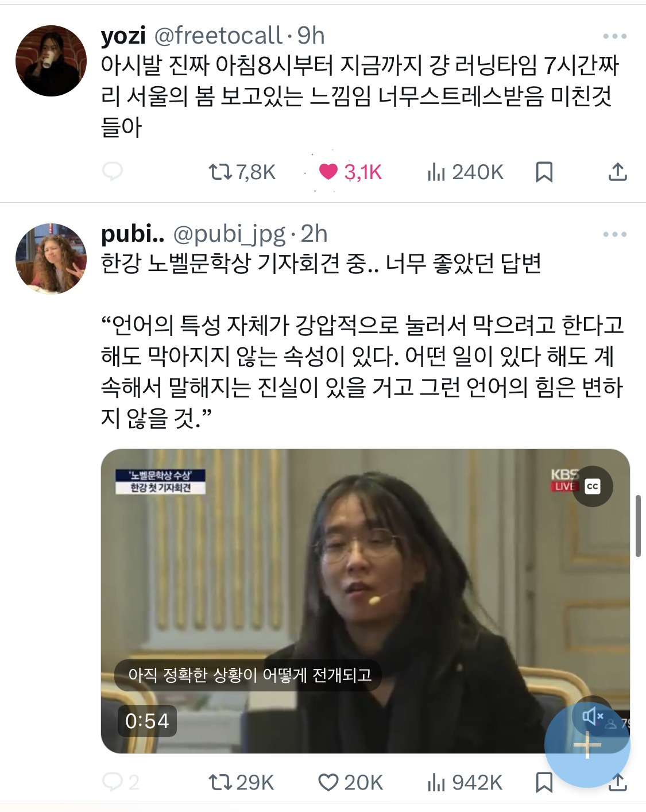
Task: Reply to pubi's tweet with 2 replies
Action: tap(121, 782)
